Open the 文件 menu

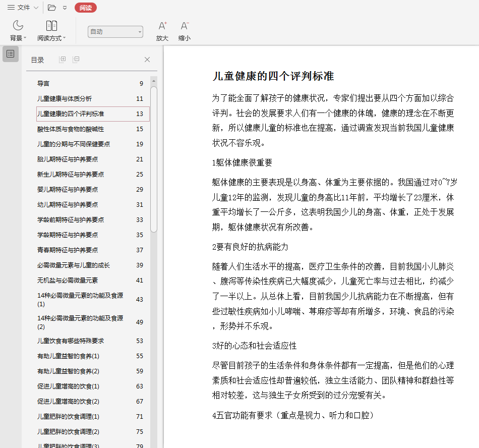pos(23,8)
